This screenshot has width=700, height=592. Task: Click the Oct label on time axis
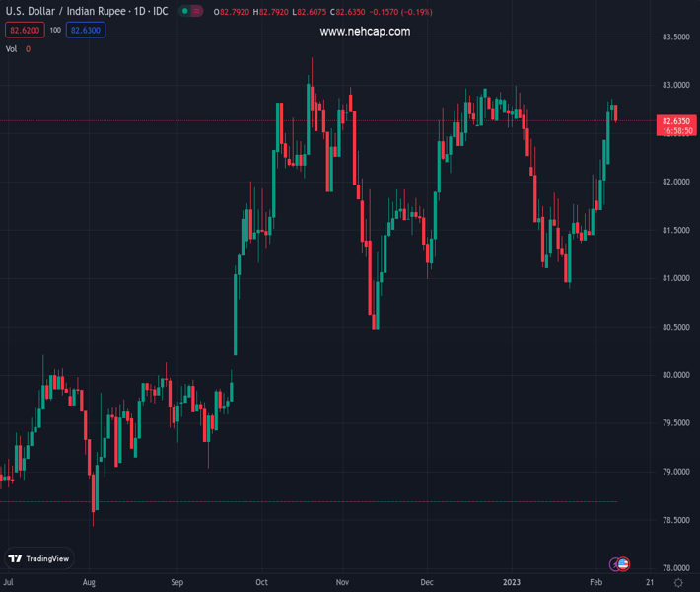261,583
